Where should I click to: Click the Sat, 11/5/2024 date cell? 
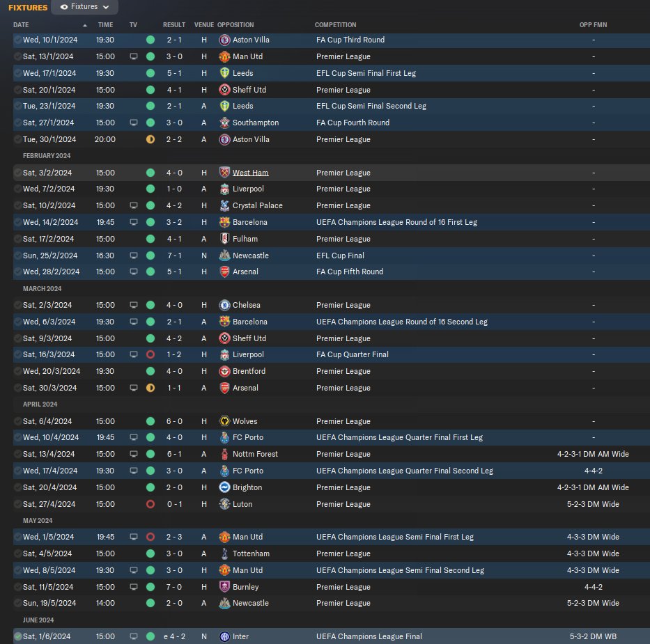click(48, 587)
